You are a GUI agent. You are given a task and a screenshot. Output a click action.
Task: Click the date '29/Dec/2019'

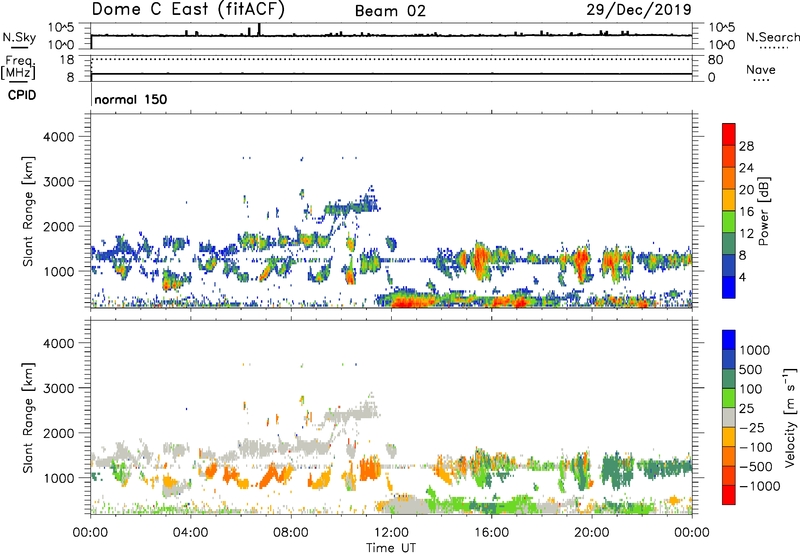pos(639,9)
